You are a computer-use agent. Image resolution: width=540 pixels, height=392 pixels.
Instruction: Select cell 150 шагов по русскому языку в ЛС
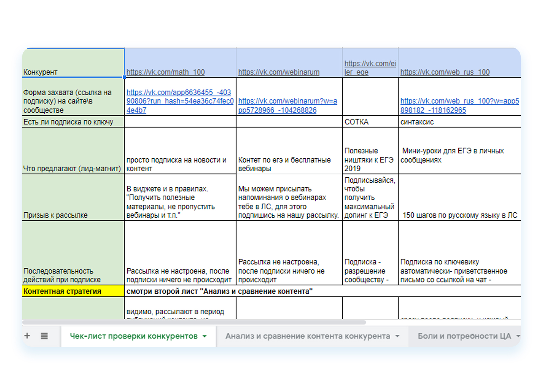(460, 197)
